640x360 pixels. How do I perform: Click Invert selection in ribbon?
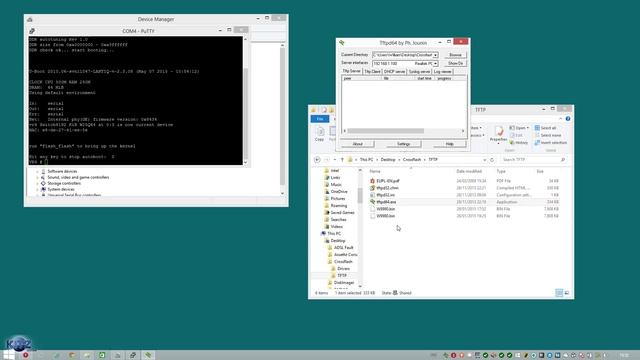pos(551,142)
